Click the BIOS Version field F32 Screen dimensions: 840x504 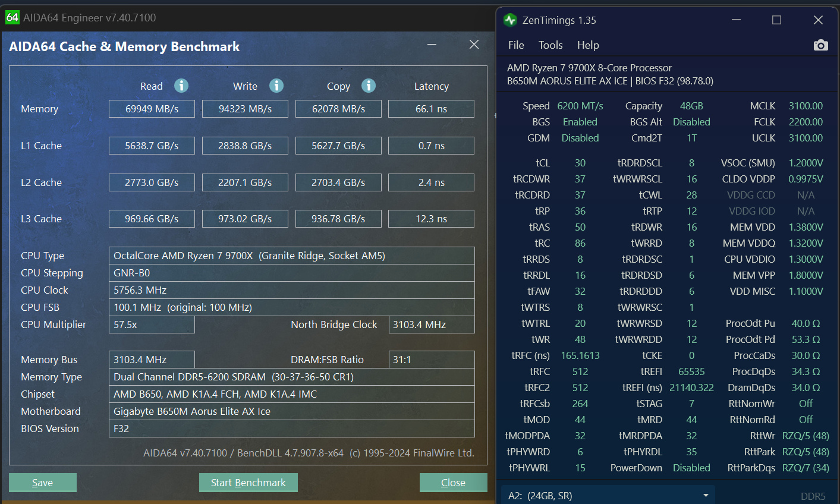click(292, 429)
